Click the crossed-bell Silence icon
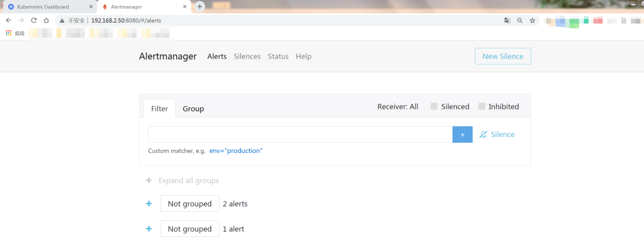The height and width of the screenshot is (240, 644). click(x=484, y=134)
